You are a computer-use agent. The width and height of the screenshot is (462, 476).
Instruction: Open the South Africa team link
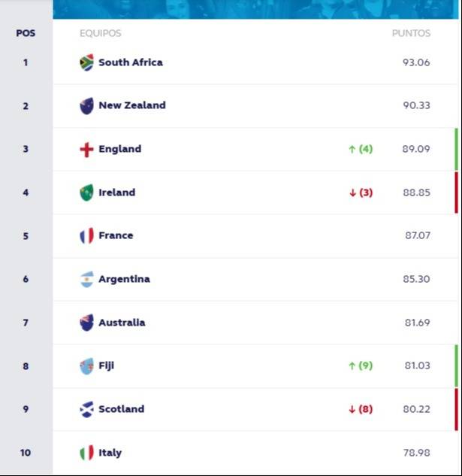click(x=130, y=62)
